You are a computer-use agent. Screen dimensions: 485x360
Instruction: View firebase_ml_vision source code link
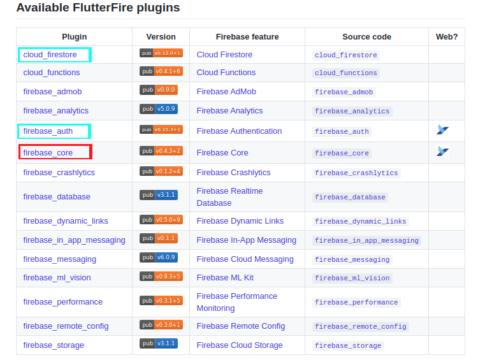(x=352, y=278)
